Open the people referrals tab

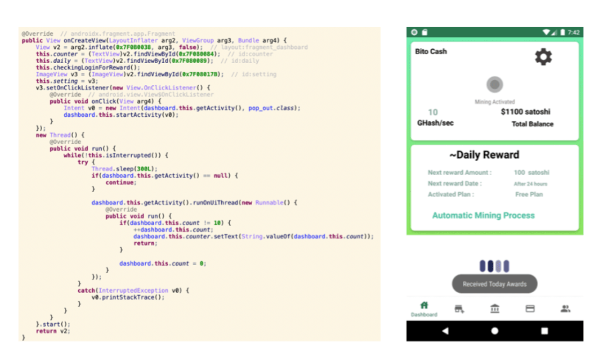point(565,309)
